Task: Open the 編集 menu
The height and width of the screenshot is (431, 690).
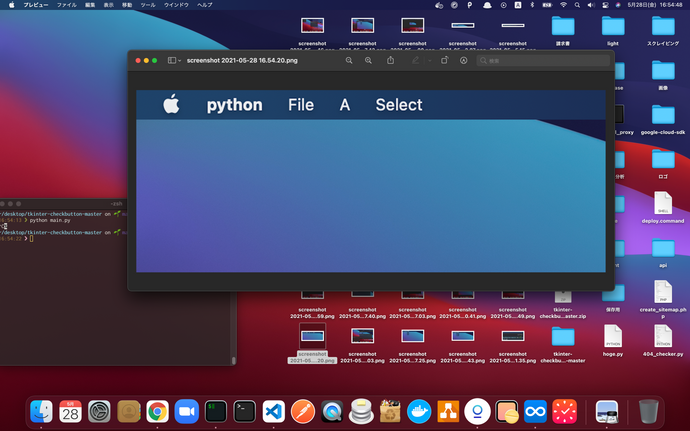Action: (90, 5)
